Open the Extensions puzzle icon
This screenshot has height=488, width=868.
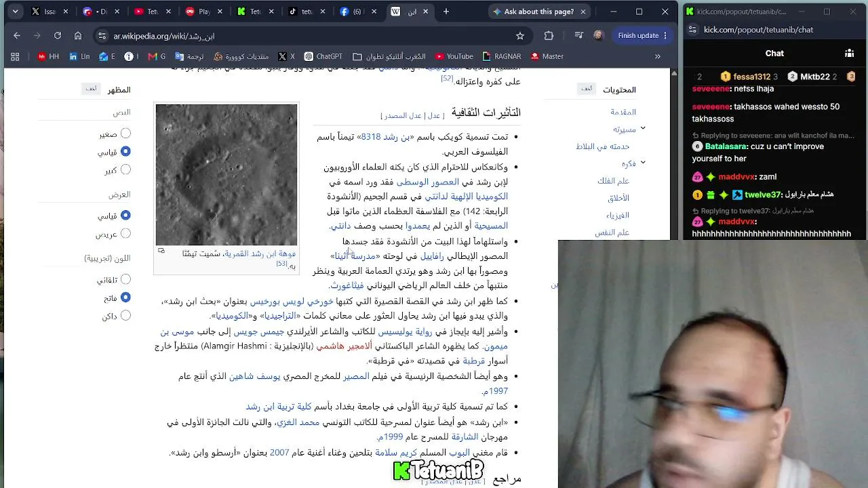coord(549,36)
